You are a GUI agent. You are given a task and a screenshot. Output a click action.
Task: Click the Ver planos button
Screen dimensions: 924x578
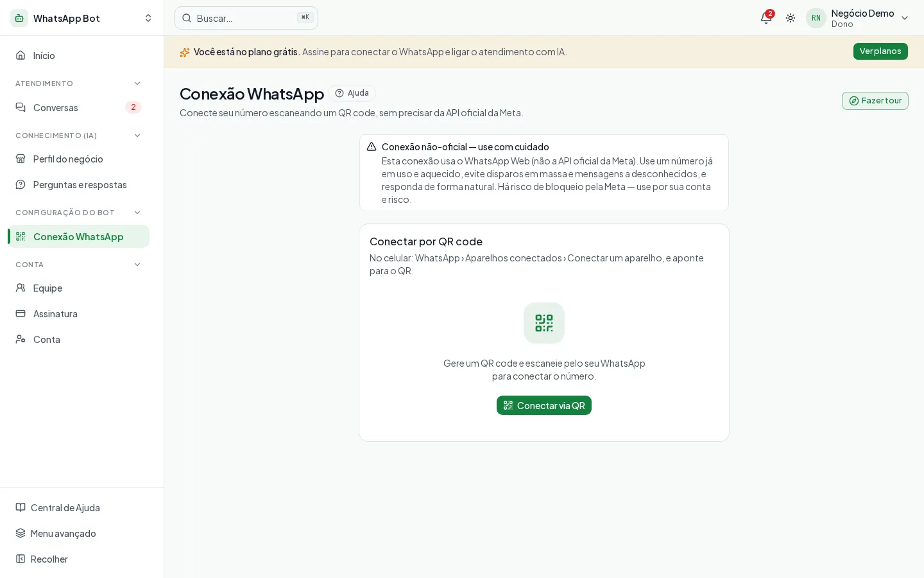[880, 51]
